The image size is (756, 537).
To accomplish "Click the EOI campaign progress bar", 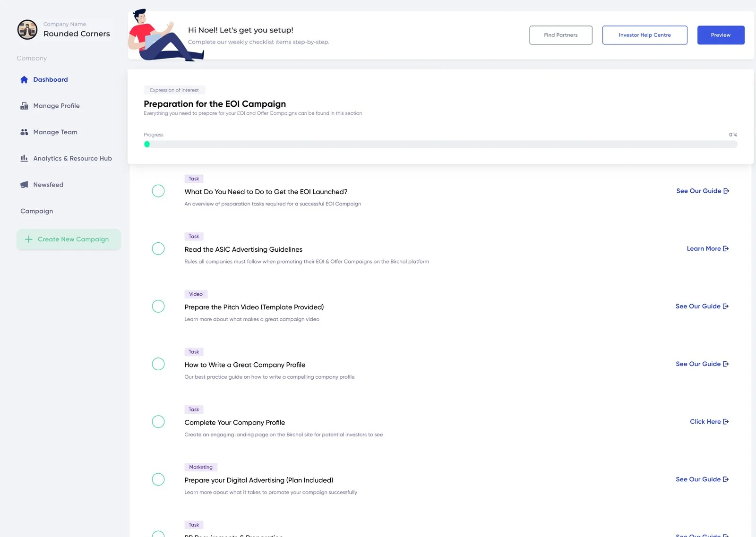I will coord(440,144).
